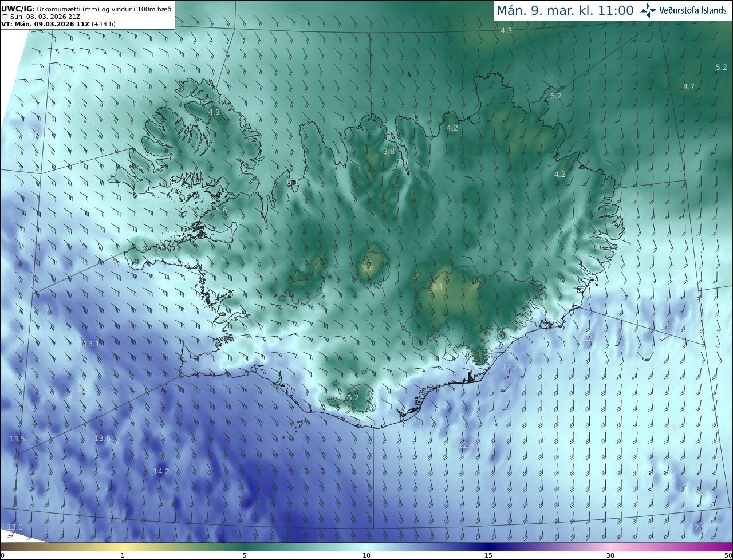Click the 30 tick on the color scale
733x560 pixels.
(x=610, y=555)
